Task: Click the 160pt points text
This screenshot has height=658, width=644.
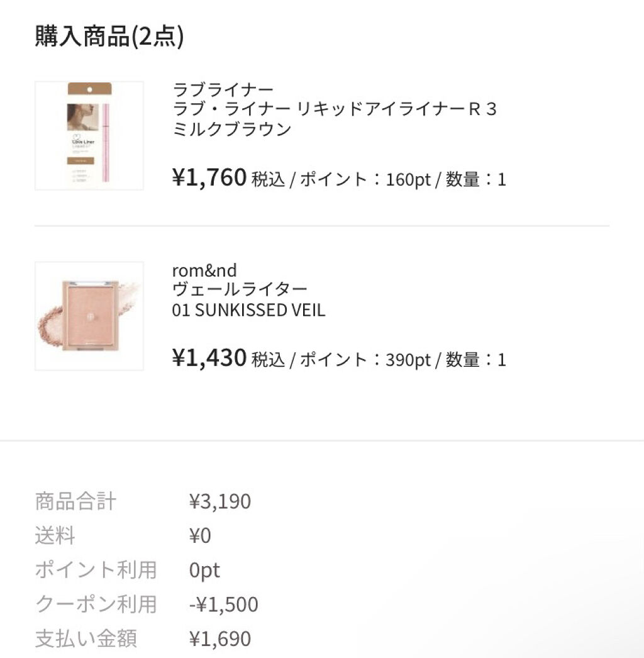Action: pyautogui.click(x=408, y=180)
